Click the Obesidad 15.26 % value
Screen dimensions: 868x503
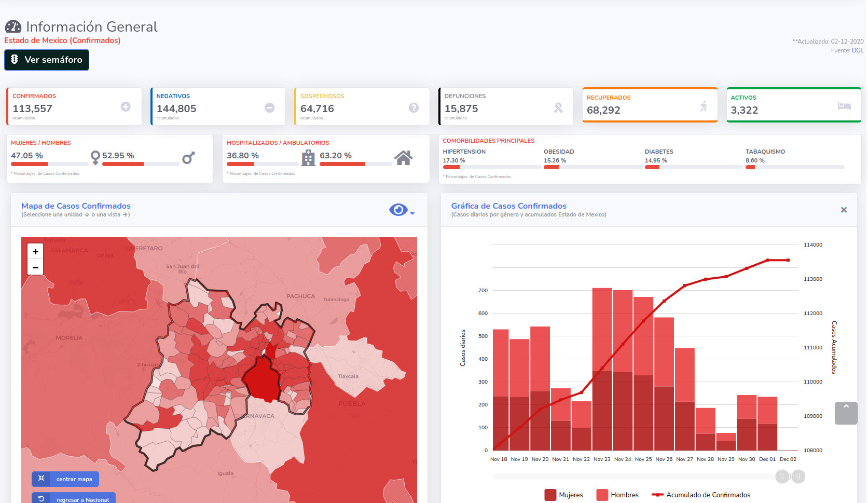pos(555,160)
